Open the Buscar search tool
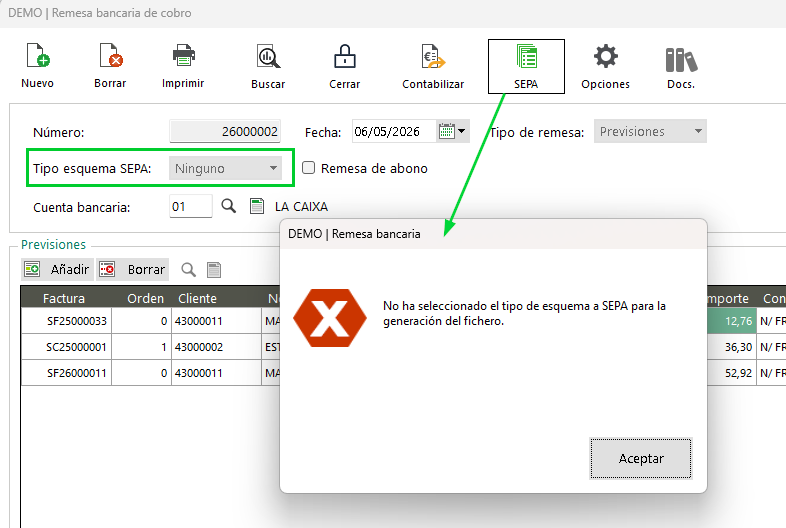The height and width of the screenshot is (528, 786). click(x=268, y=56)
